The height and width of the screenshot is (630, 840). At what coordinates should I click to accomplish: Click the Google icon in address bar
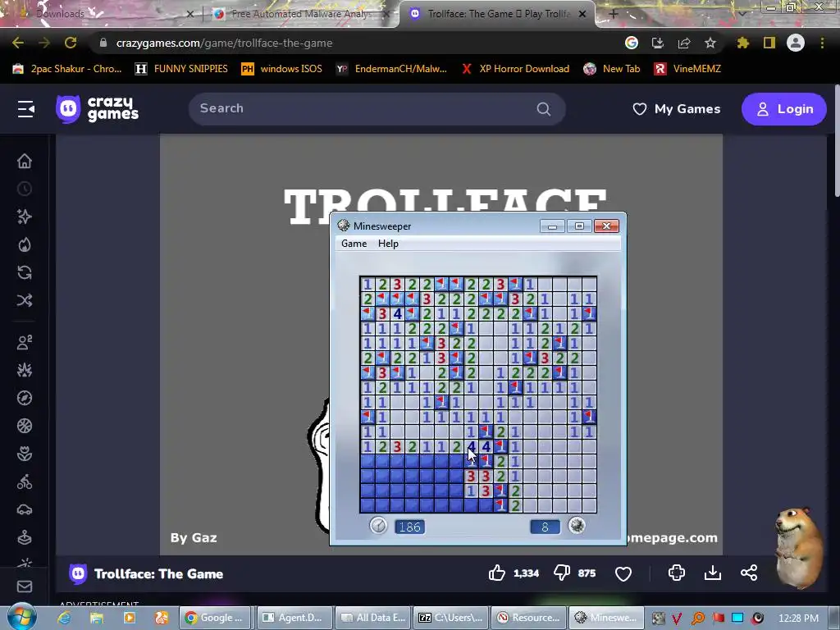[x=632, y=43]
